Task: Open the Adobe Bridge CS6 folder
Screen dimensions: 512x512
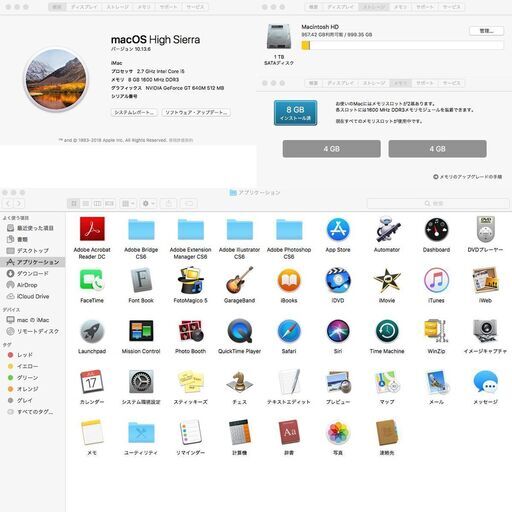Action: [x=141, y=230]
